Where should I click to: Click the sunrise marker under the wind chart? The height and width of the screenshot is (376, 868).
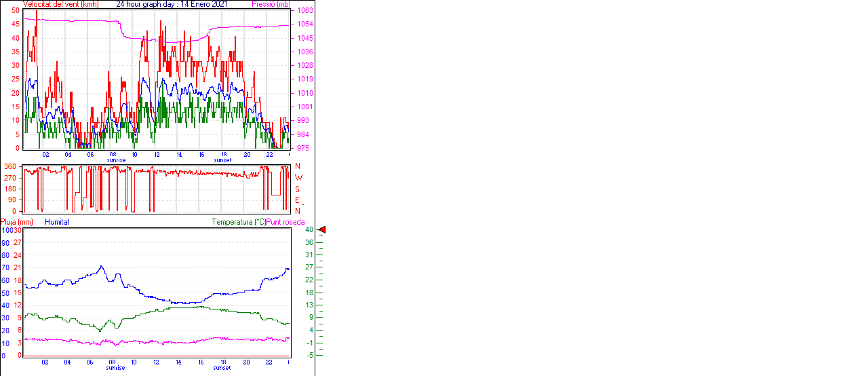point(116,160)
